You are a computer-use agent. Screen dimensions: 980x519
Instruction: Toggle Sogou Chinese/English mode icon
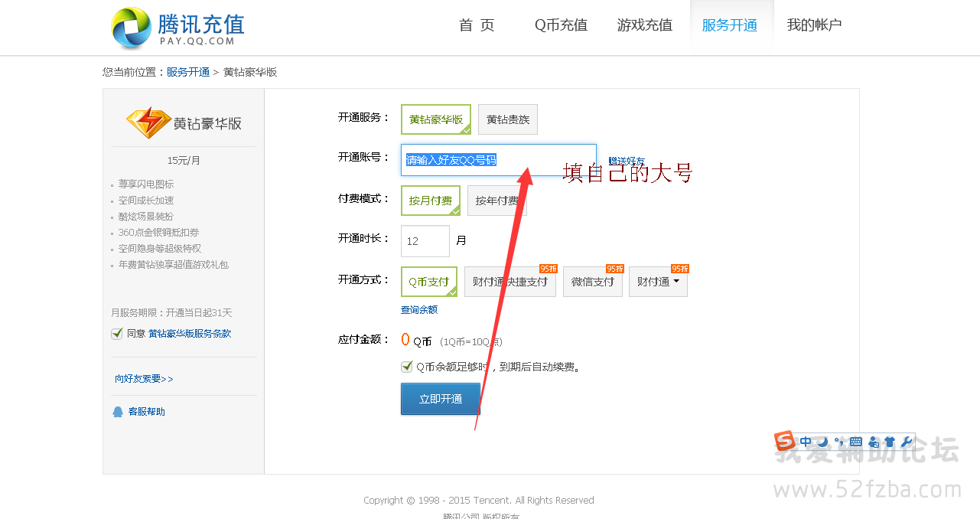pyautogui.click(x=806, y=442)
